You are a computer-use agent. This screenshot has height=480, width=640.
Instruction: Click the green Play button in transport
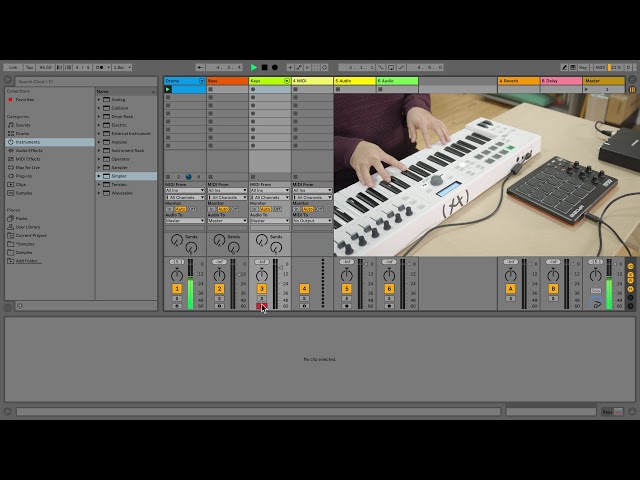pos(253,67)
